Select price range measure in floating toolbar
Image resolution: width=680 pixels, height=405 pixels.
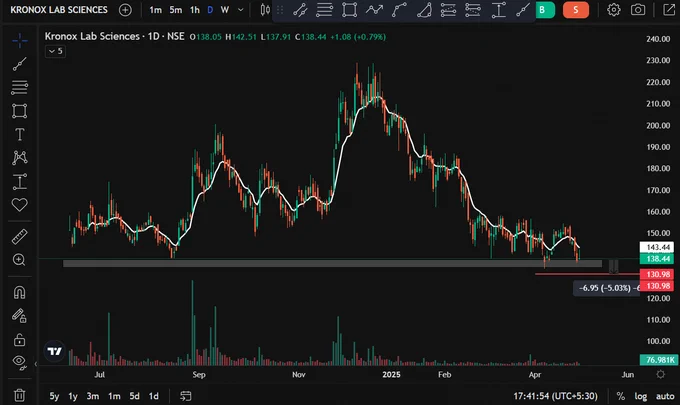[x=498, y=10]
